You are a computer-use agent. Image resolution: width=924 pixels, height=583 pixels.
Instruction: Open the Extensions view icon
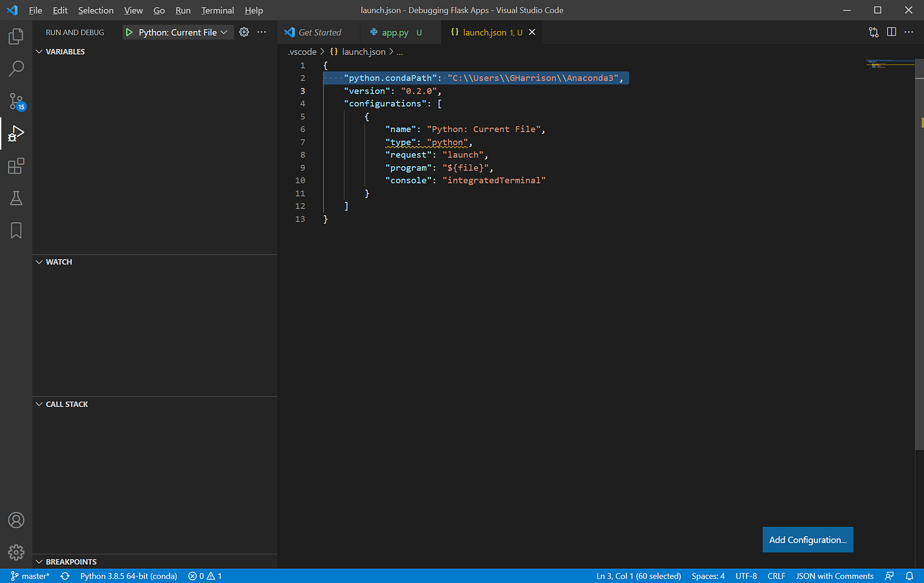tap(16, 166)
